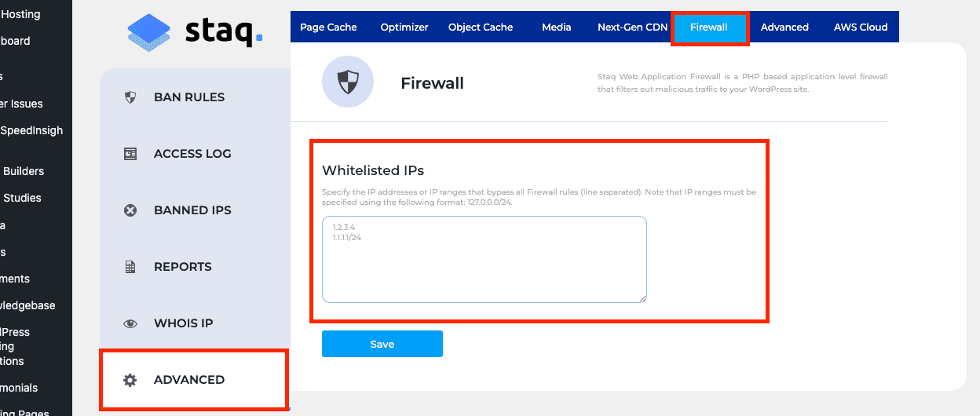The width and height of the screenshot is (980, 416).
Task: Go to the Next-Gen CDN tab
Action: tap(632, 27)
